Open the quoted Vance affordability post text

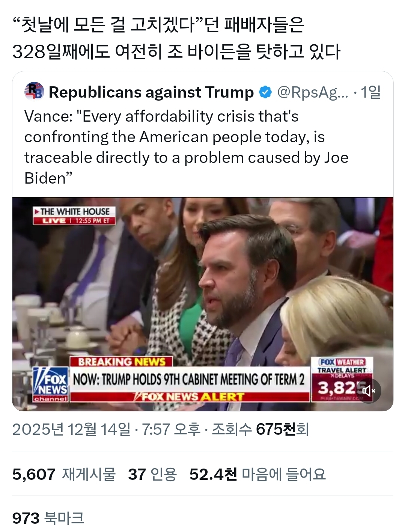187,147
